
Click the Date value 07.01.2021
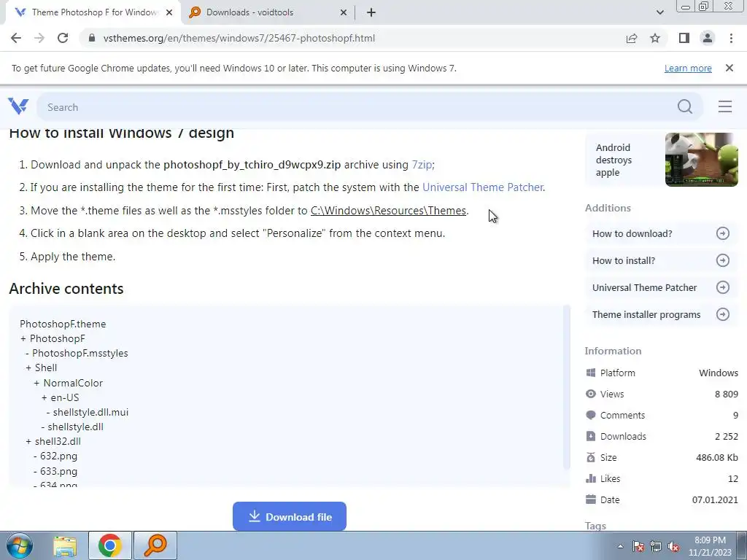(715, 499)
